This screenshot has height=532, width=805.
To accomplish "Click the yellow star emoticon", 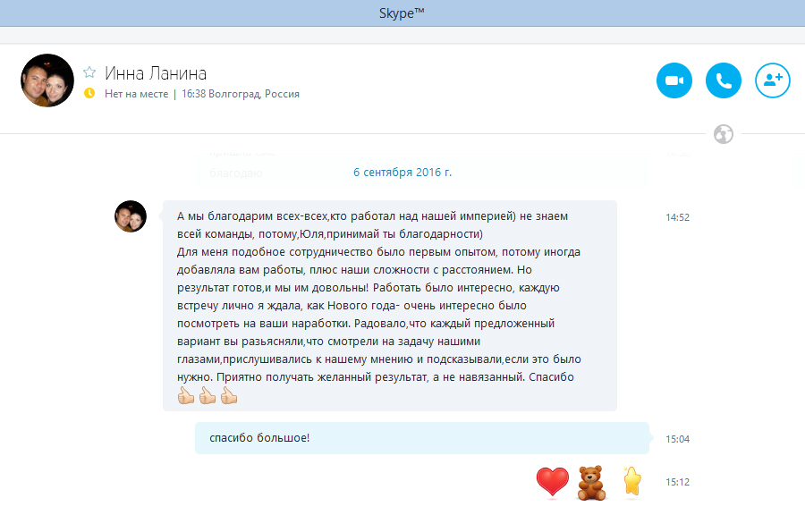I will tap(632, 481).
